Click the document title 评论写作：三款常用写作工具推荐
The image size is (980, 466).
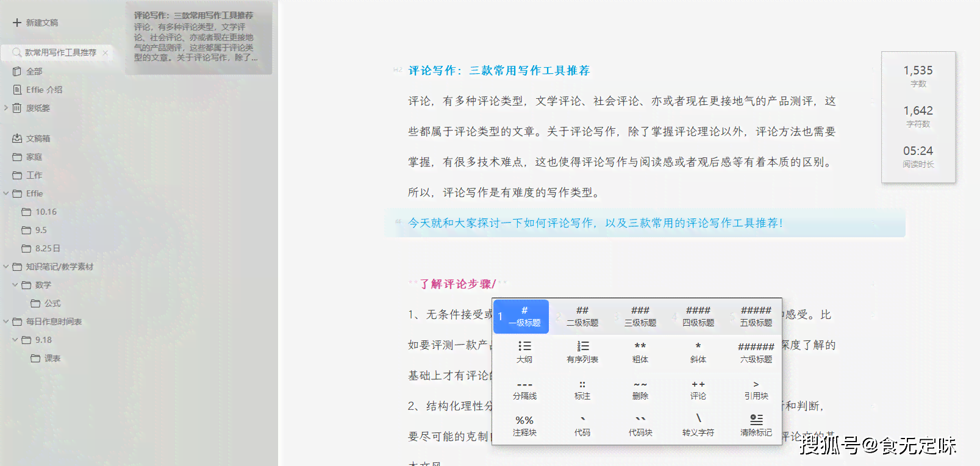pos(499,71)
